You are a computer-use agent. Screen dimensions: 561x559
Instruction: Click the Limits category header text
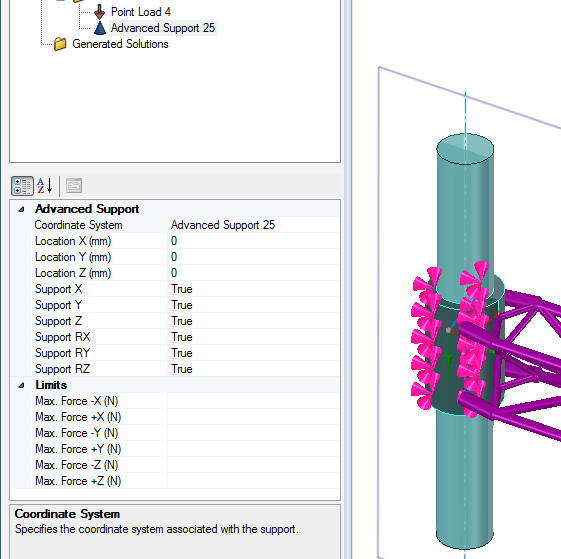pos(51,385)
